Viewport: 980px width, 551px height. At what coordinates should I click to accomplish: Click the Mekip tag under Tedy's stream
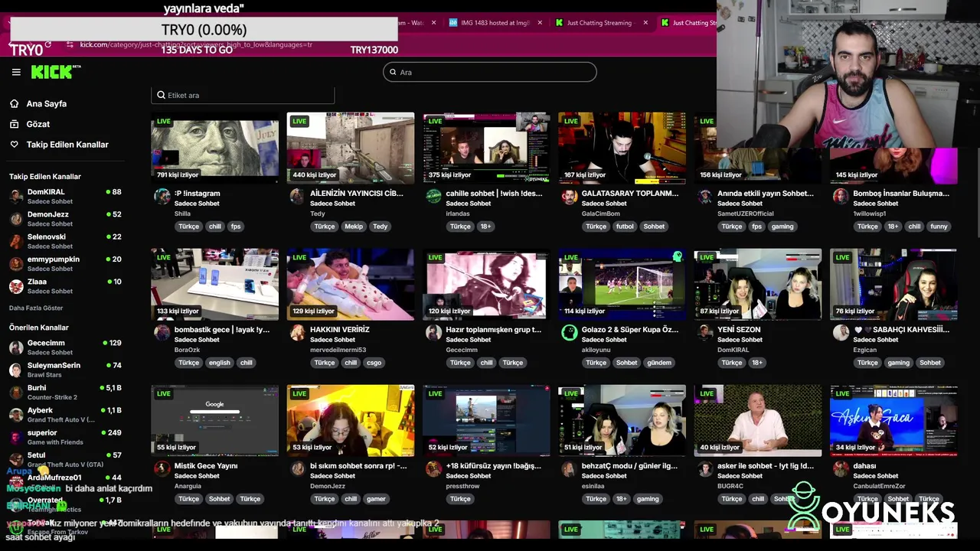click(354, 227)
